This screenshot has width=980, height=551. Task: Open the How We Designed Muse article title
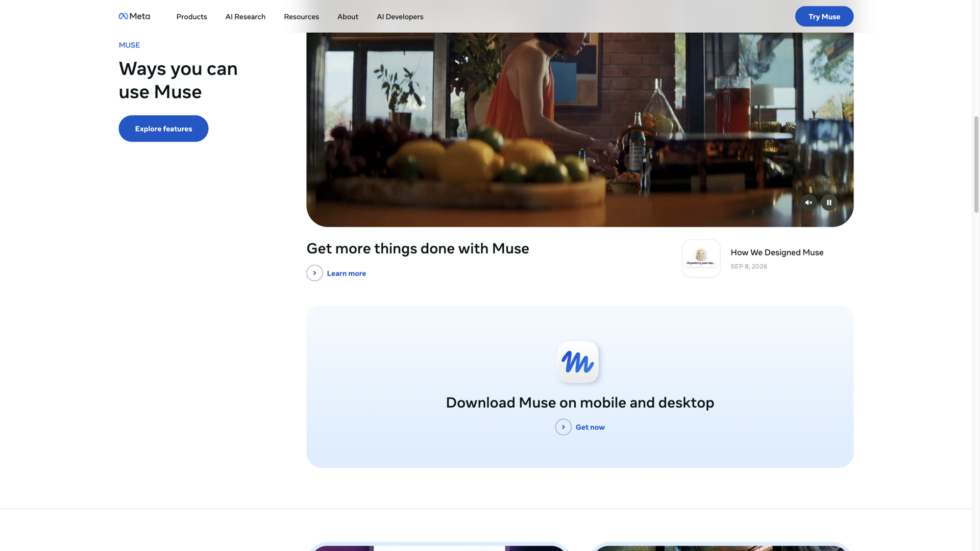point(777,253)
